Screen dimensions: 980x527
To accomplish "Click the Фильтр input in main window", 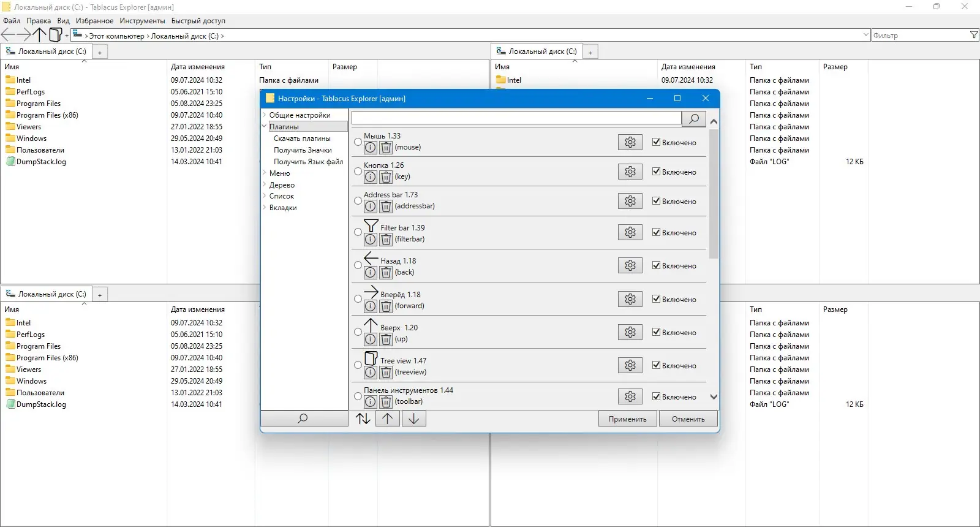I will (x=921, y=36).
